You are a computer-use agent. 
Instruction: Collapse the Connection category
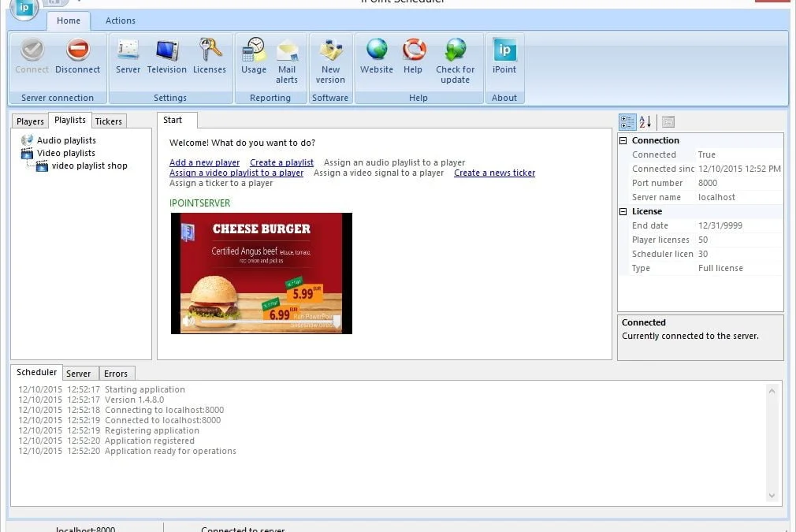[623, 140]
